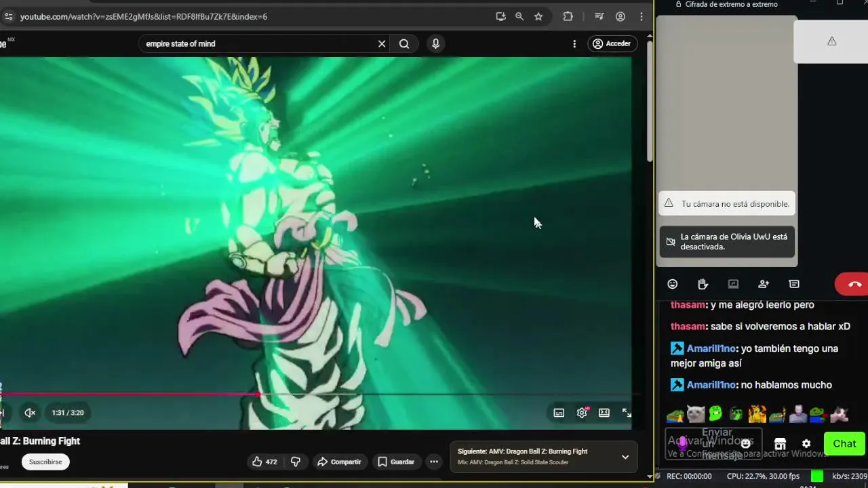The image size is (868, 488).
Task: Click YouTube page vertical scrollbar
Action: coord(650,102)
